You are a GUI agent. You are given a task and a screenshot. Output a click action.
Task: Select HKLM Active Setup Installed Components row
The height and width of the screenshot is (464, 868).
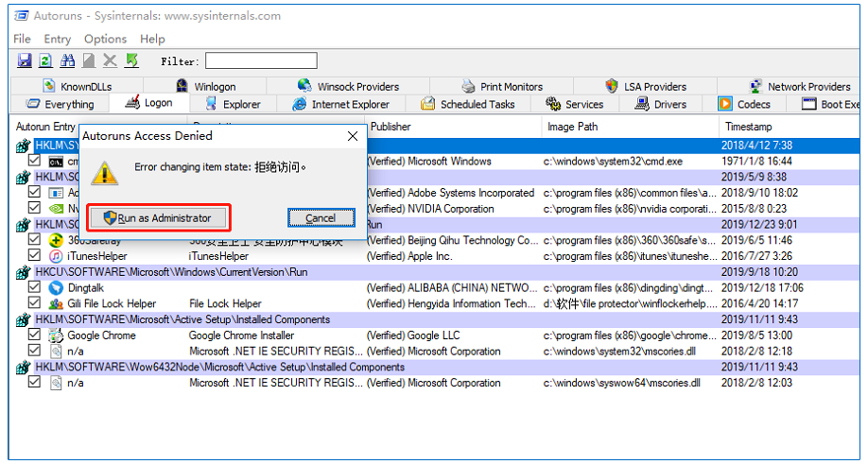pyautogui.click(x=436, y=319)
